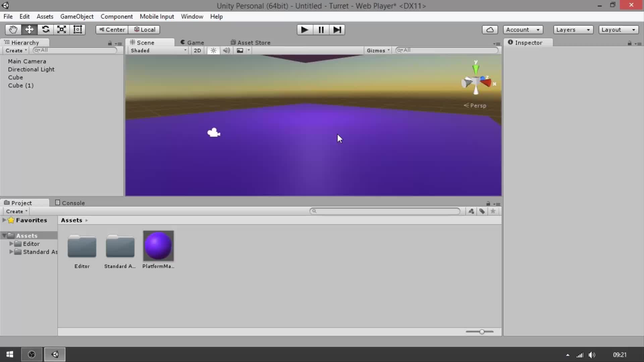The width and height of the screenshot is (644, 362).
Task: Activate the Rotate tool
Action: coord(46,29)
